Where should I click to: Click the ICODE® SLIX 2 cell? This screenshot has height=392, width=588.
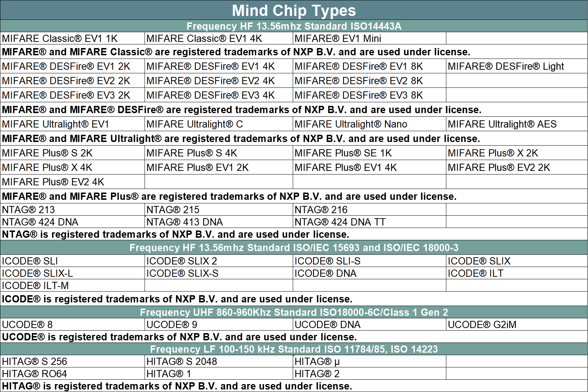219,261
